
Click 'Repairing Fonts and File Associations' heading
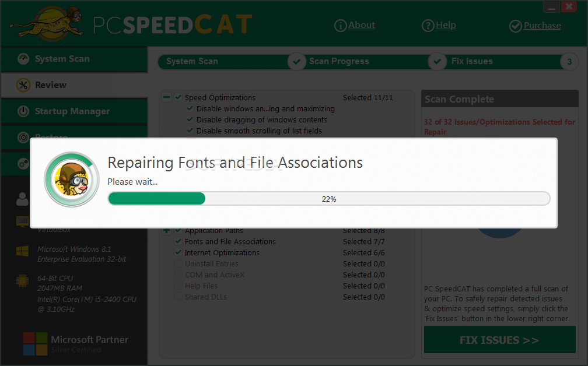pyautogui.click(x=235, y=163)
